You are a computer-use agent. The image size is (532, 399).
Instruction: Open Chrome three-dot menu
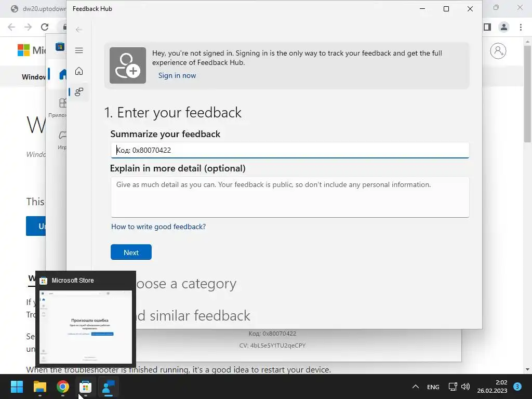tap(521, 27)
